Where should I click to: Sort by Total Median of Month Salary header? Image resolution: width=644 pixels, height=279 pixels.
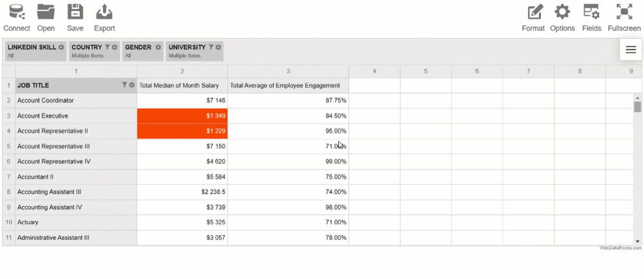coord(180,86)
